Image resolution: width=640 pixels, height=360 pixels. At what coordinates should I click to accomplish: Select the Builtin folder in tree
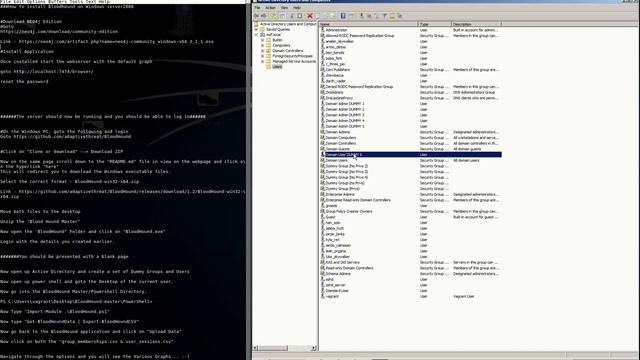point(277,40)
